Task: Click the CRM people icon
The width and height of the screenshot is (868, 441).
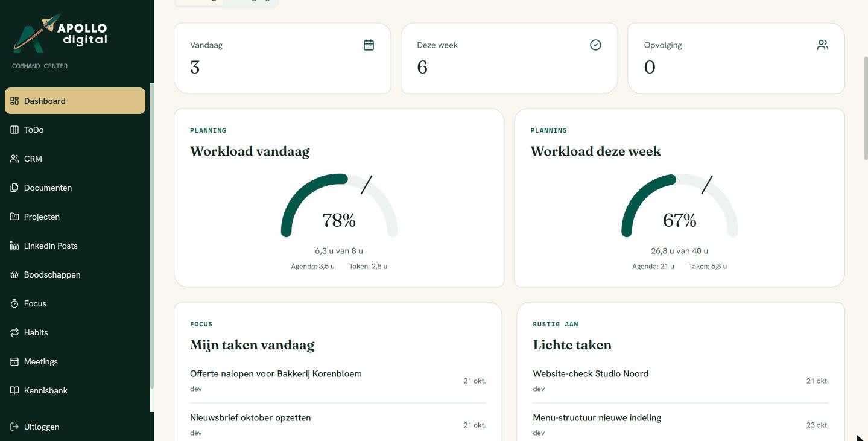Action: [14, 159]
